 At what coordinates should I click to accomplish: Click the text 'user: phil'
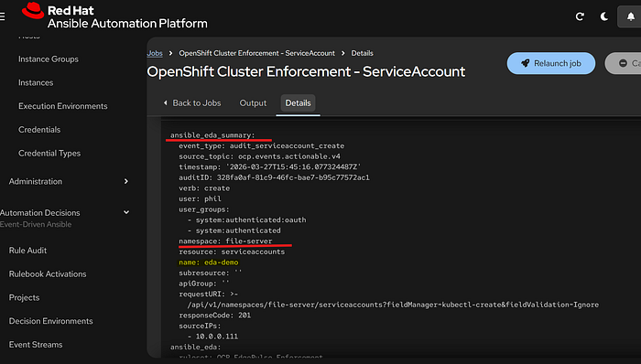200,198
